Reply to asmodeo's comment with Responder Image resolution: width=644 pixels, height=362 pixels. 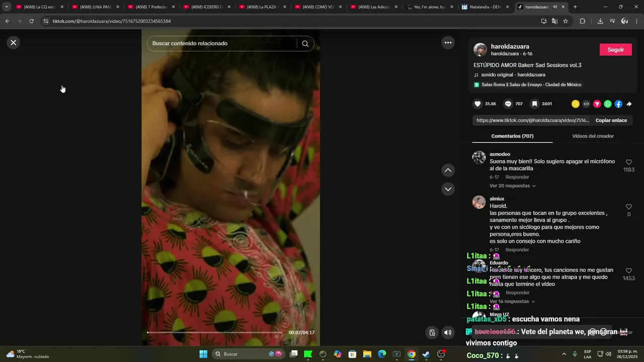click(517, 177)
